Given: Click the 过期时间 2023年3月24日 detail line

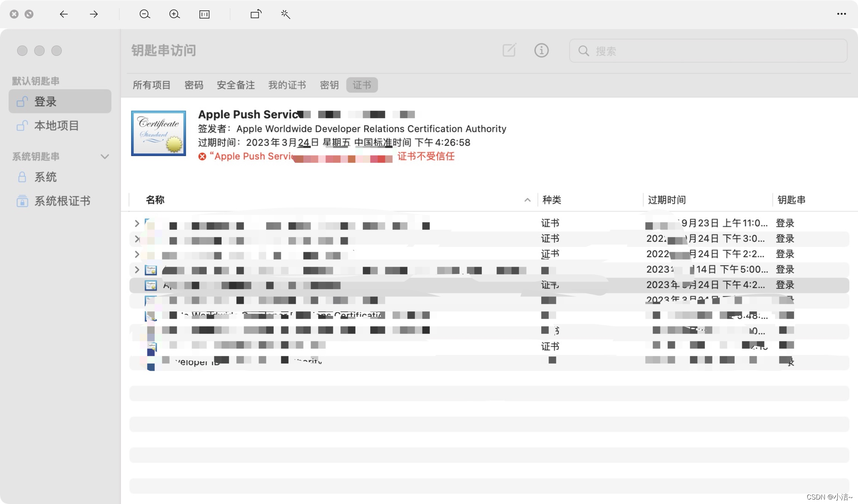Looking at the screenshot, I should [334, 142].
